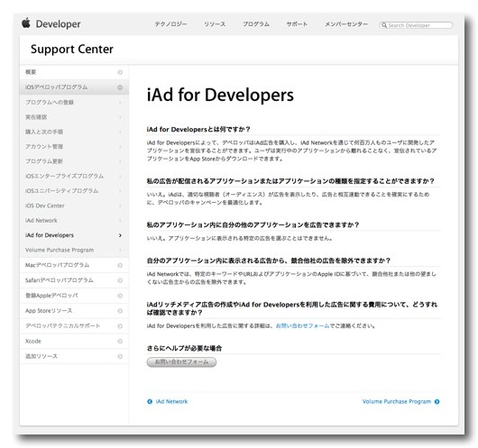
Task: Expand the 概要 sidebar section
Action: coord(120,72)
